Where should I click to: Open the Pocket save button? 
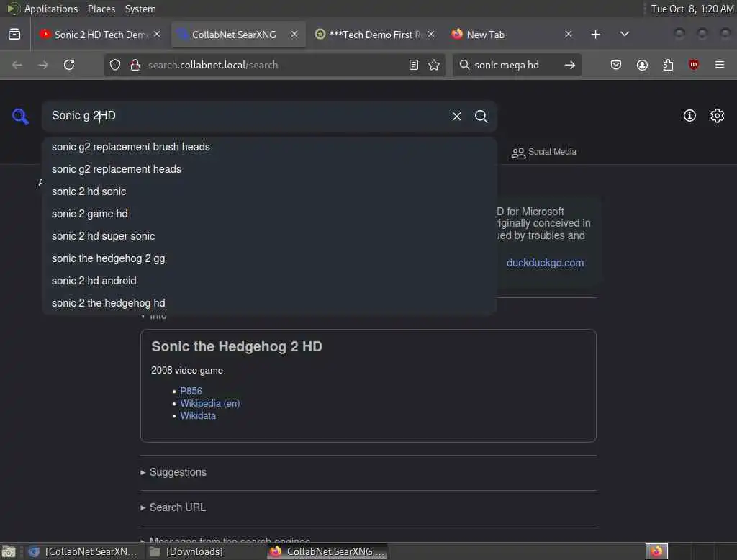616,65
